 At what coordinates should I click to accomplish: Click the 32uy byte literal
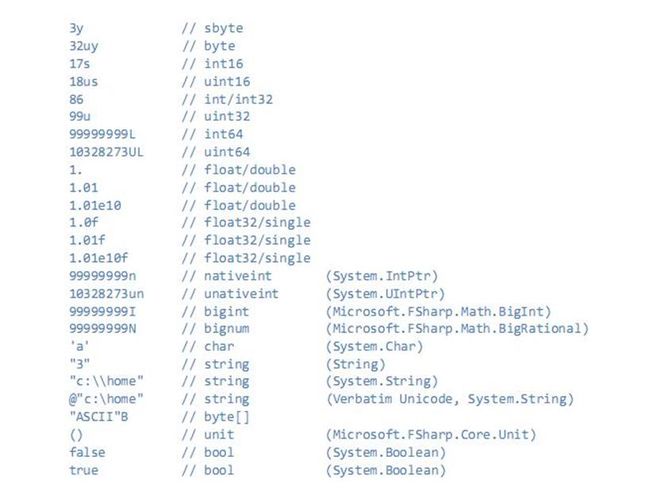tap(84, 46)
